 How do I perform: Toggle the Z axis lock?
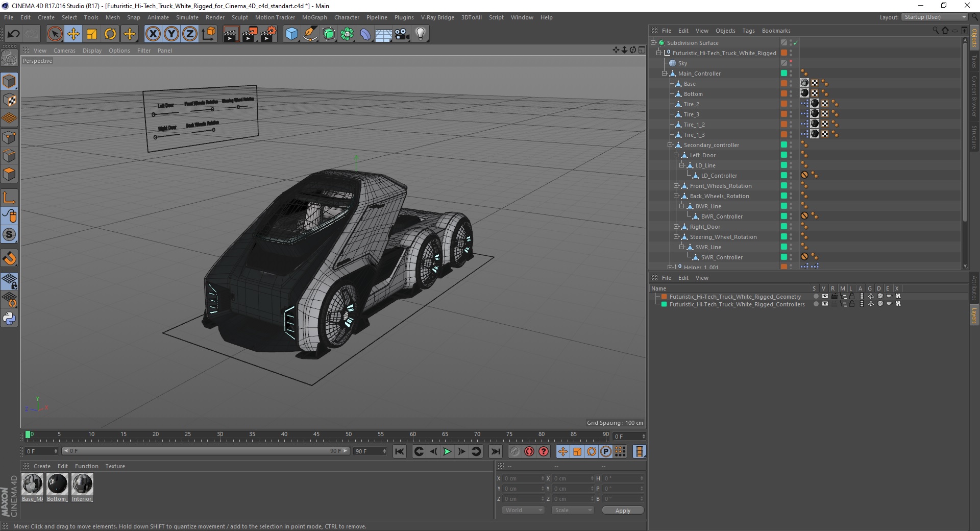[190, 34]
